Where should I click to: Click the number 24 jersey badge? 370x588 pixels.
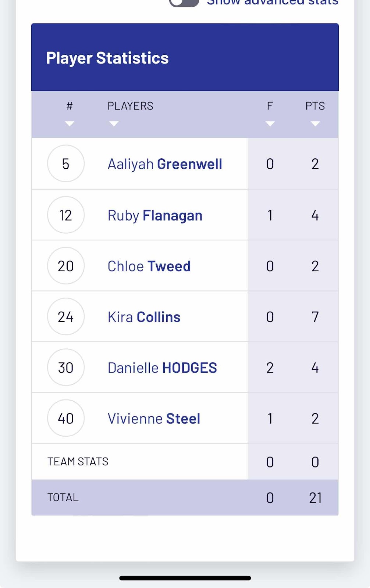pos(66,316)
